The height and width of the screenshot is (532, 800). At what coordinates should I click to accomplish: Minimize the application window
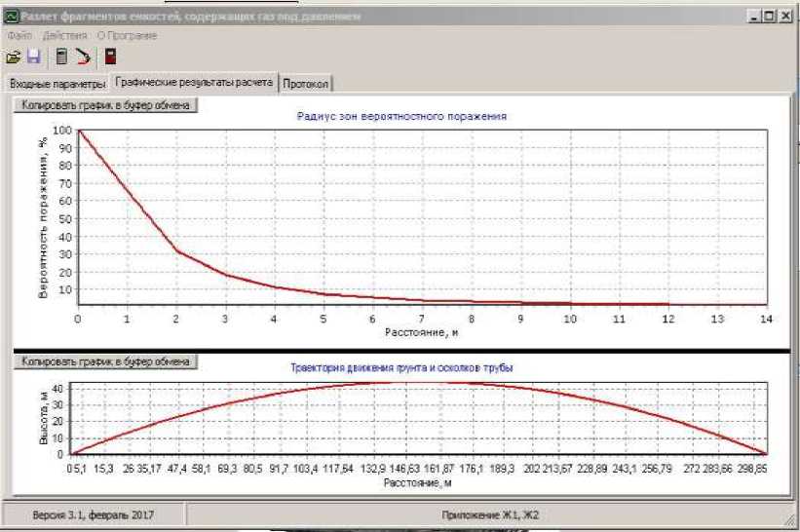pyautogui.click(x=754, y=17)
